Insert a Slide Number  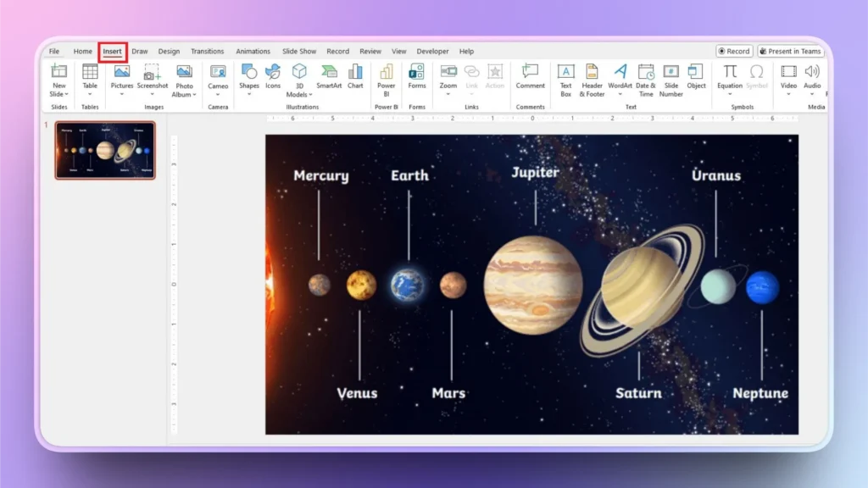click(670, 80)
